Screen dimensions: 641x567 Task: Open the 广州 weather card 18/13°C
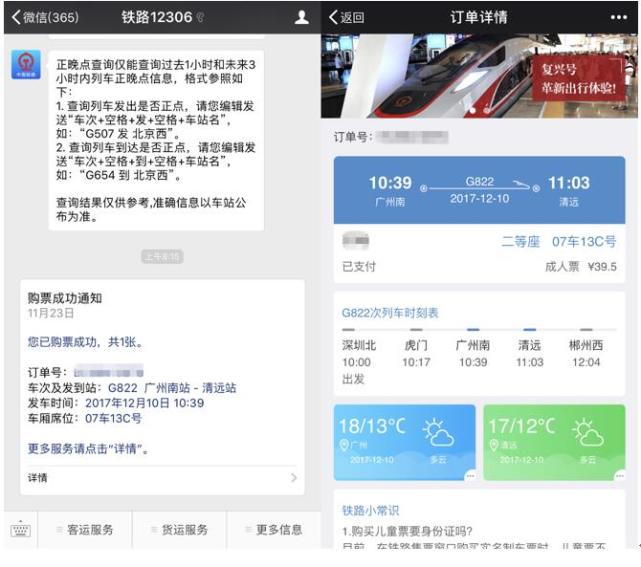point(405,442)
